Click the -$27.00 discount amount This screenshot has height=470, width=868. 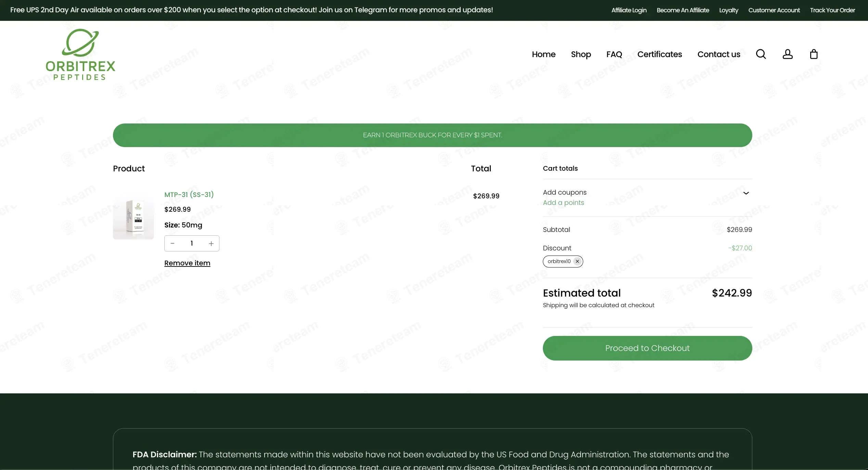(740, 248)
